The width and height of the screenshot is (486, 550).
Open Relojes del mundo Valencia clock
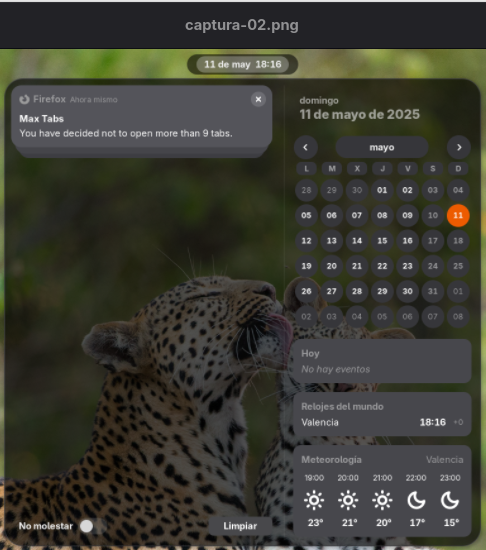coord(382,414)
